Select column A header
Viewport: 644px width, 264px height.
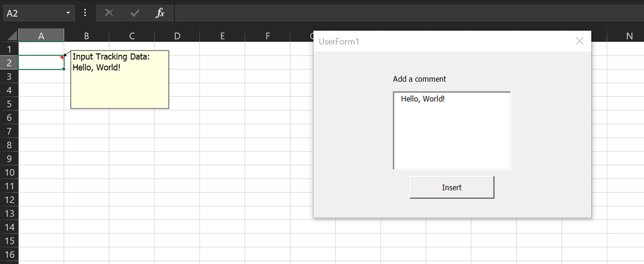pos(41,36)
